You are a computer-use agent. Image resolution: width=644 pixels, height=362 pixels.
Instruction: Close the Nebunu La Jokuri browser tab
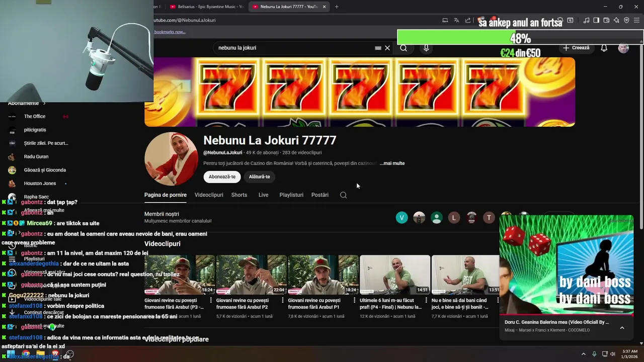[325, 7]
